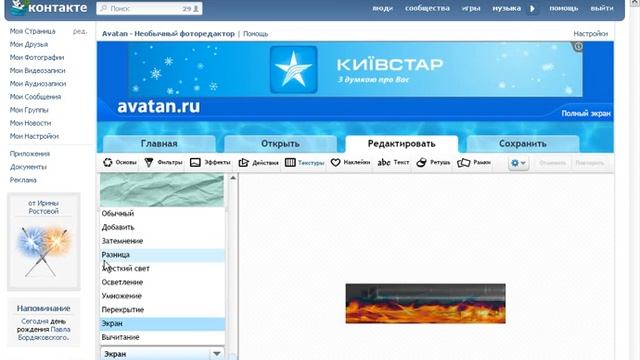Viewport: 640px width, 360px height.
Task: Open Мои Новости in sidebar
Action: pos(31,123)
